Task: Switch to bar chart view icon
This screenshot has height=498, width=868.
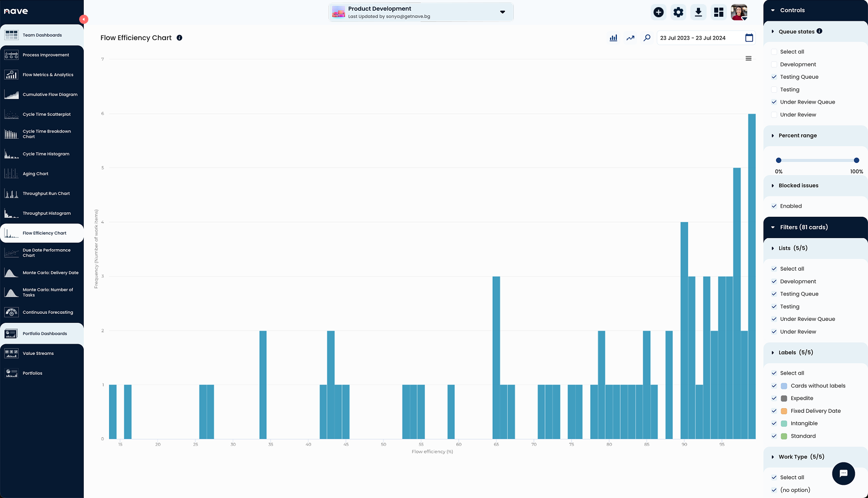Action: pos(613,38)
